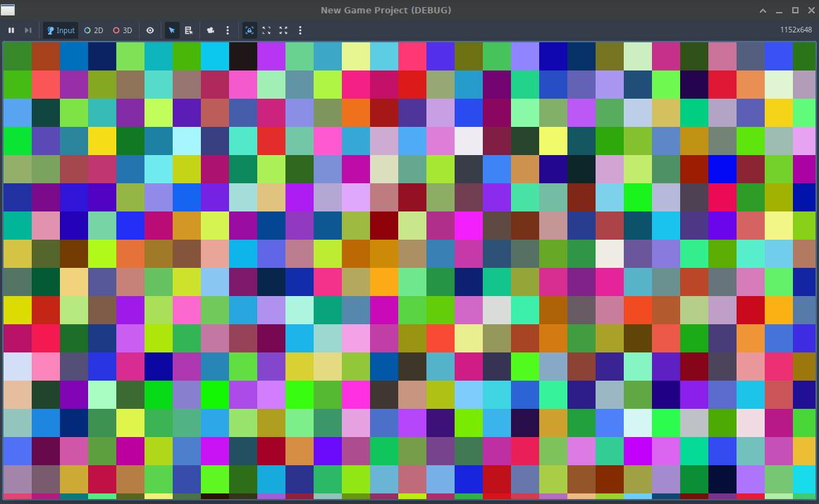819x504 pixels.
Task: Select stretch to fit scaling icon
Action: point(283,30)
